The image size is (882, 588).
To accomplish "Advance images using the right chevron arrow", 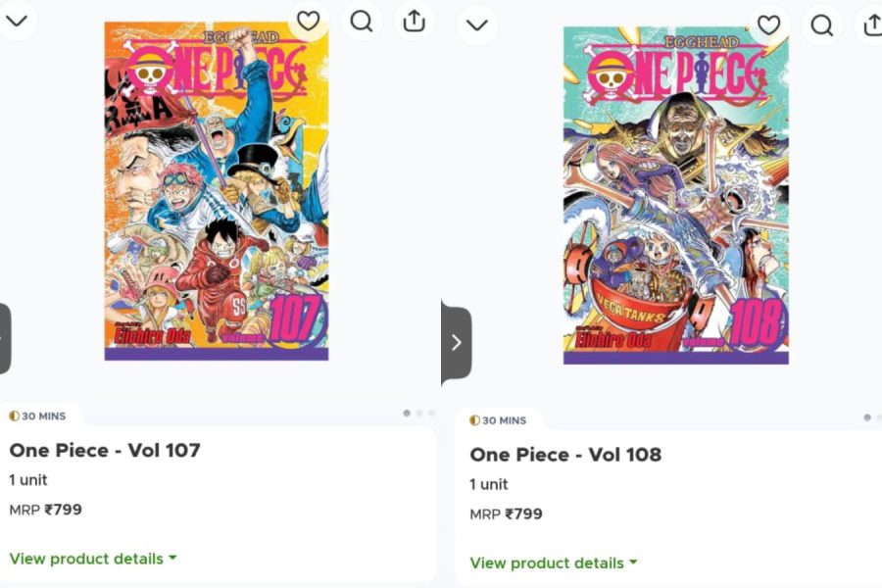I will click(455, 341).
